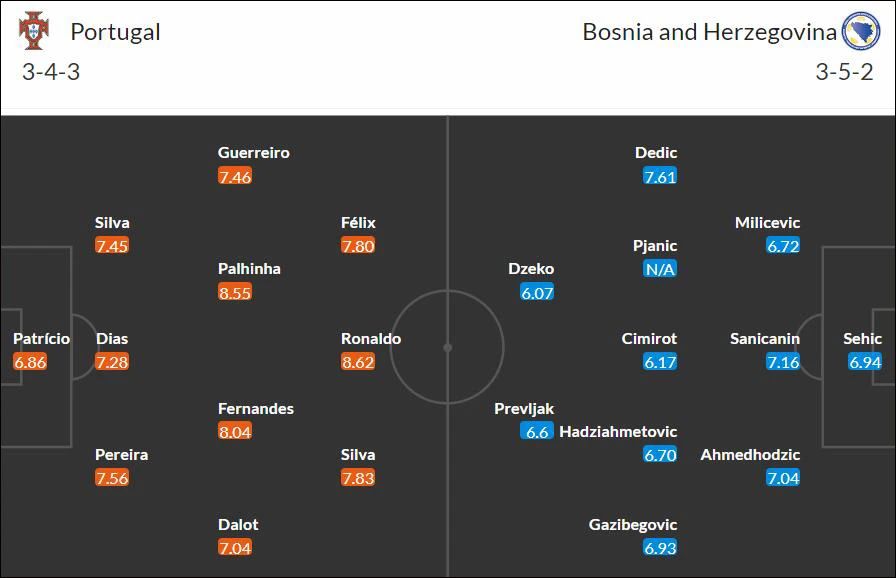Screen dimensions: 896x578
Task: Click Dedic's 7.61 rating badge
Action: click(660, 176)
